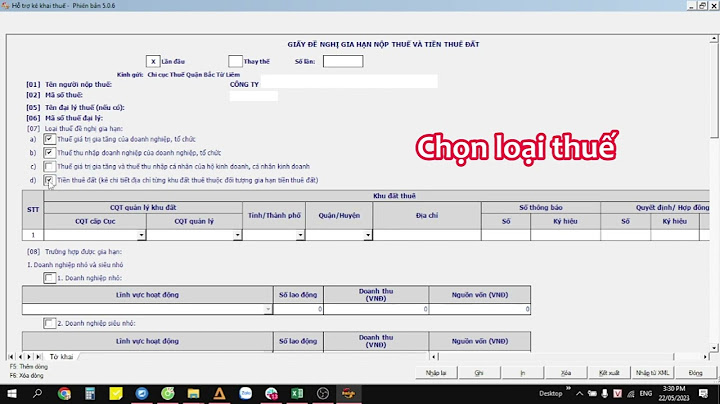720x404 pixels.
Task: Click the 'Số lần' input field
Action: [x=343, y=62]
